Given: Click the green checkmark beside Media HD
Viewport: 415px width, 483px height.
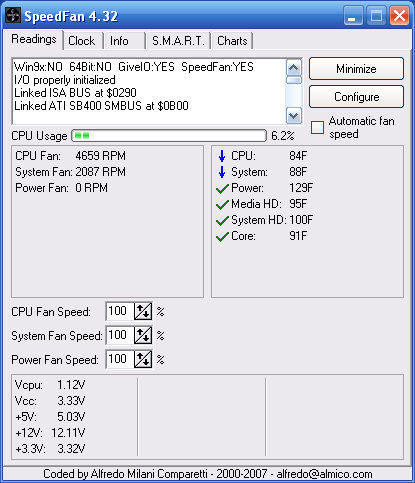Looking at the screenshot, I should 222,204.
